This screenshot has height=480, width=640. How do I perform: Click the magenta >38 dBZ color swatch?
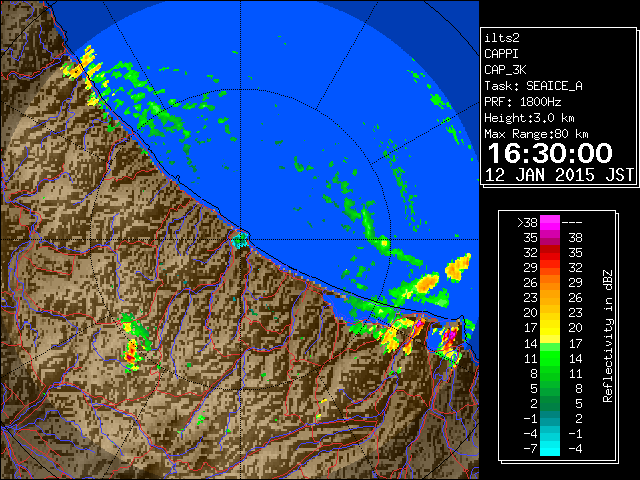point(550,222)
